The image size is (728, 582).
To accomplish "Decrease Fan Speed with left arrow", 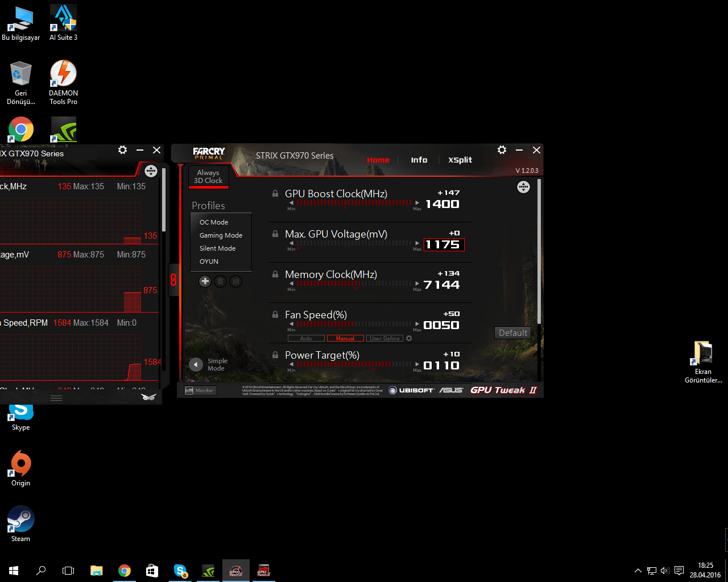I will coord(291,324).
